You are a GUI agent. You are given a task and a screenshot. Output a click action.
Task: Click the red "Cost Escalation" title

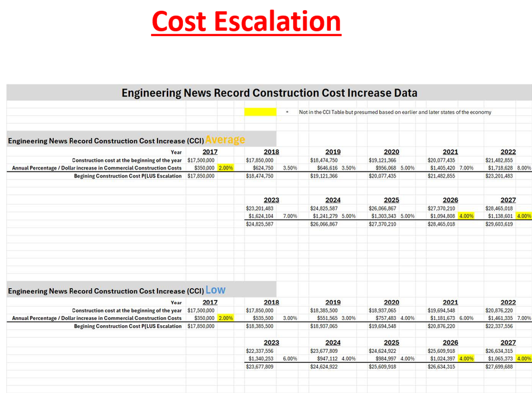pos(246,21)
